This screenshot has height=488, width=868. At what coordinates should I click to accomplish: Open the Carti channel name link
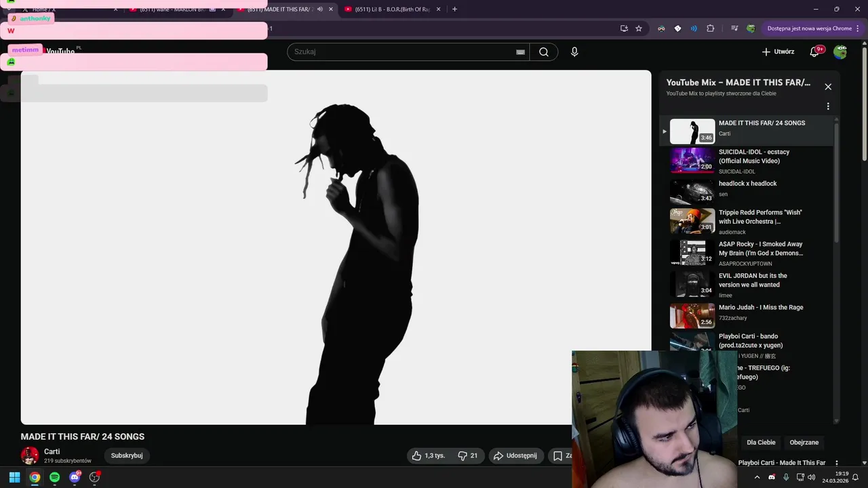[52, 451]
